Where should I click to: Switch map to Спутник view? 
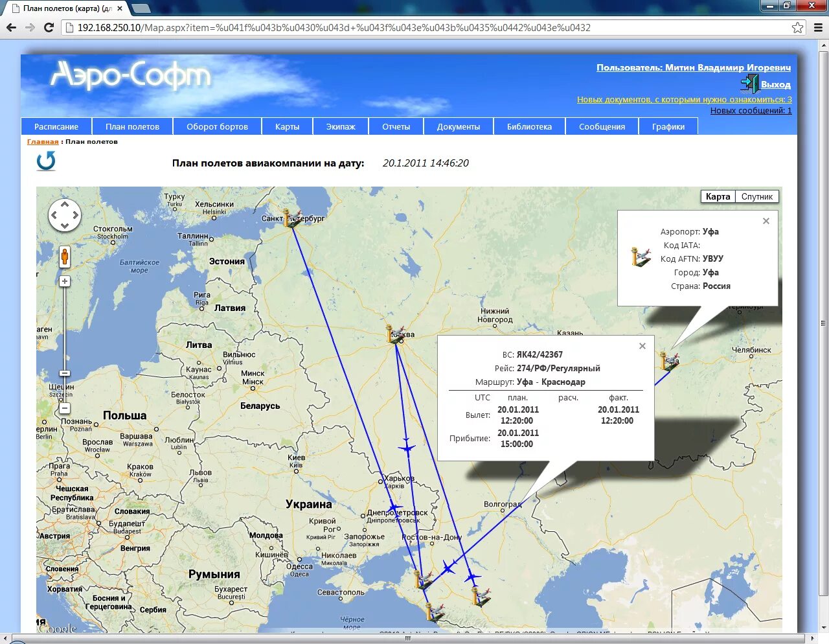tap(757, 196)
